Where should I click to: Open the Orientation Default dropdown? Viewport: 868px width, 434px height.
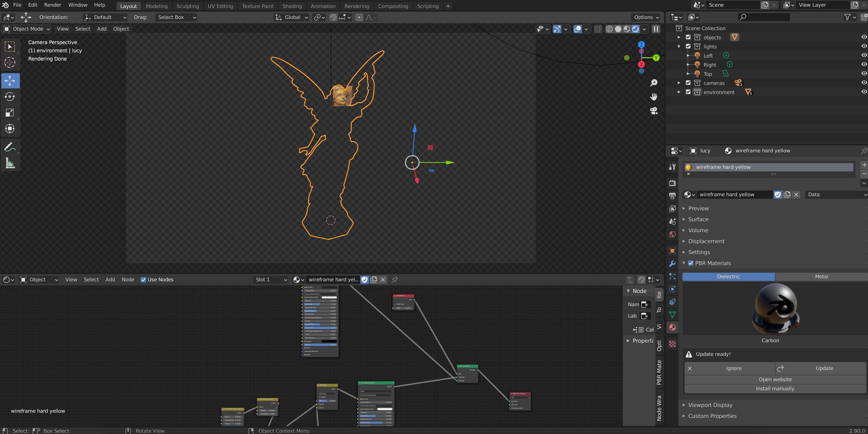(x=105, y=17)
